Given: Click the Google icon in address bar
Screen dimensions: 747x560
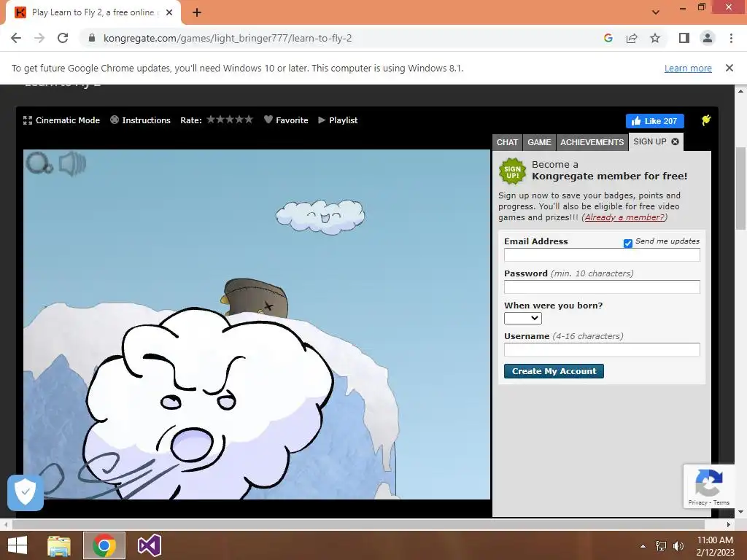Looking at the screenshot, I should tap(608, 38).
